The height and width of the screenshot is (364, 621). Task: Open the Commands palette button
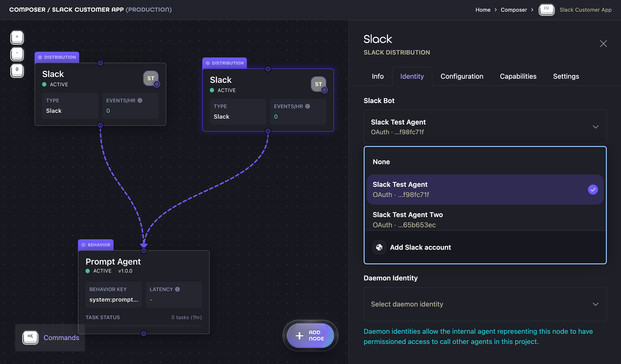(50, 337)
